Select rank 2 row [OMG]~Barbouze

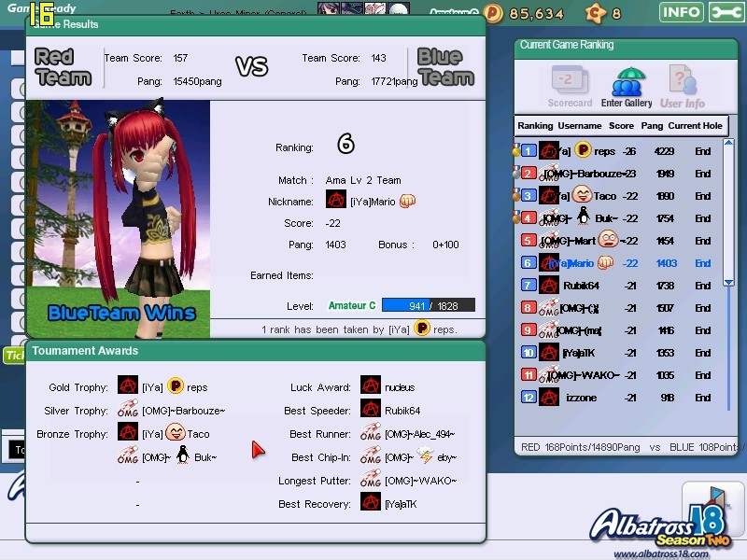617,174
